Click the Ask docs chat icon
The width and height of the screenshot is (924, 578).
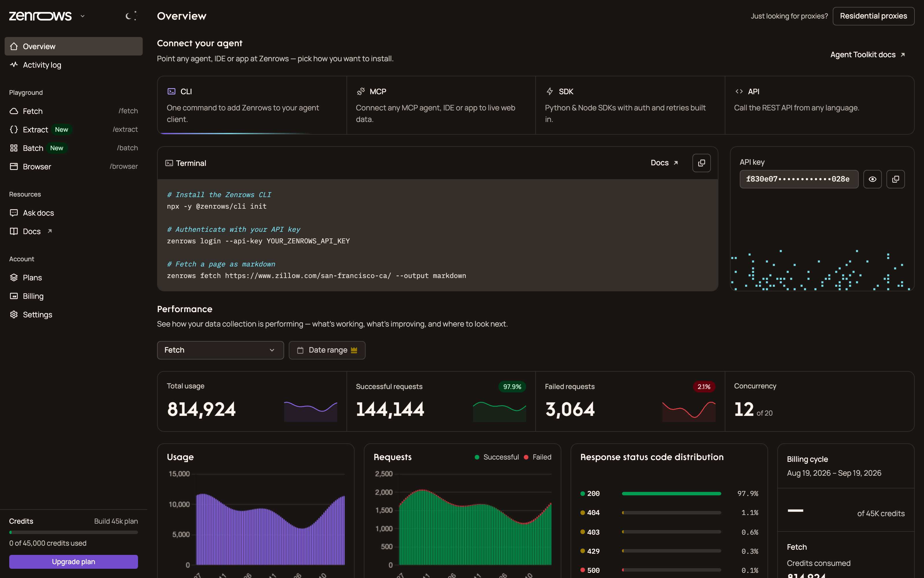[14, 212]
